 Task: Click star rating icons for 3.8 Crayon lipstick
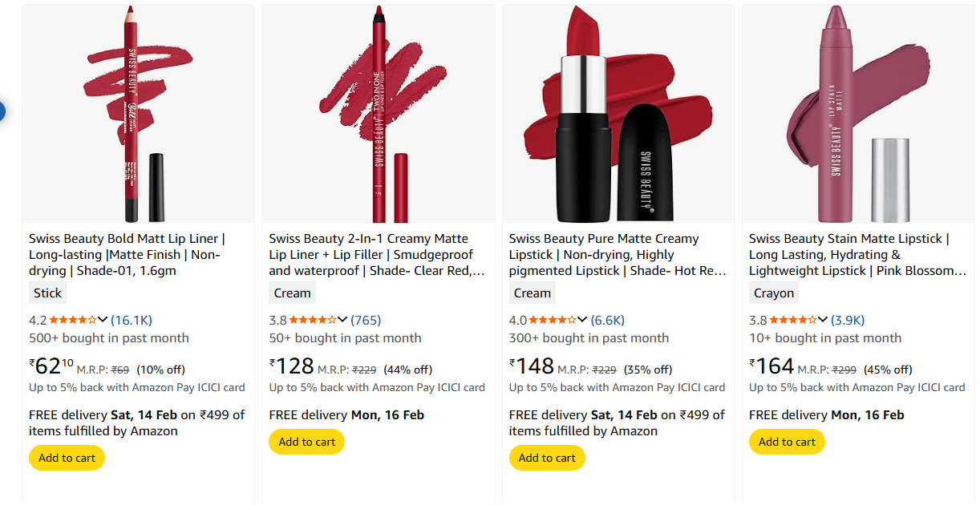coord(793,320)
